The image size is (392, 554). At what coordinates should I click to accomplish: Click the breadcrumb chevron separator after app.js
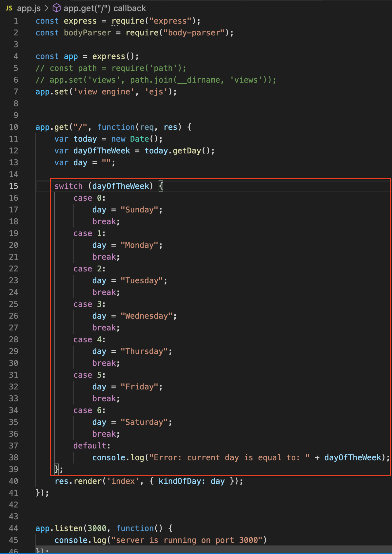[47, 8]
